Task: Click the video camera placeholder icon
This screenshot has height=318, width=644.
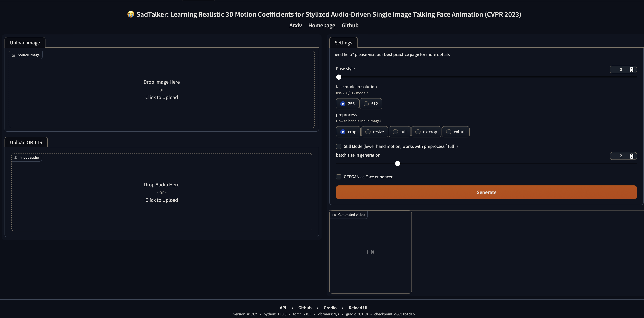Action: pos(370,252)
